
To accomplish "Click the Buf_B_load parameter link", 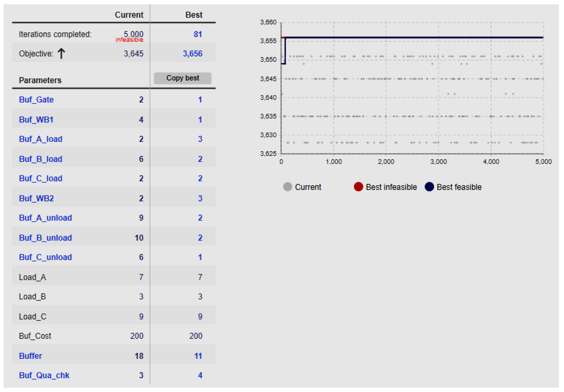I will (x=41, y=159).
